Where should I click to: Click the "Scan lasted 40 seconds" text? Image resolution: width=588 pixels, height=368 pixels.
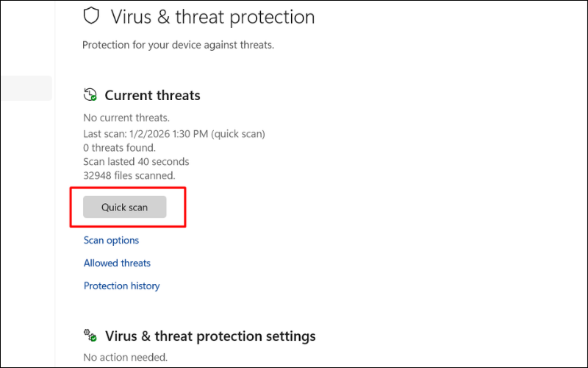coord(136,161)
